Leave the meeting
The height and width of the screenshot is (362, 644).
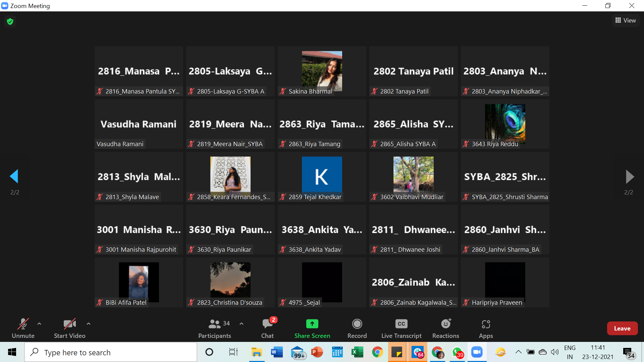[622, 328]
